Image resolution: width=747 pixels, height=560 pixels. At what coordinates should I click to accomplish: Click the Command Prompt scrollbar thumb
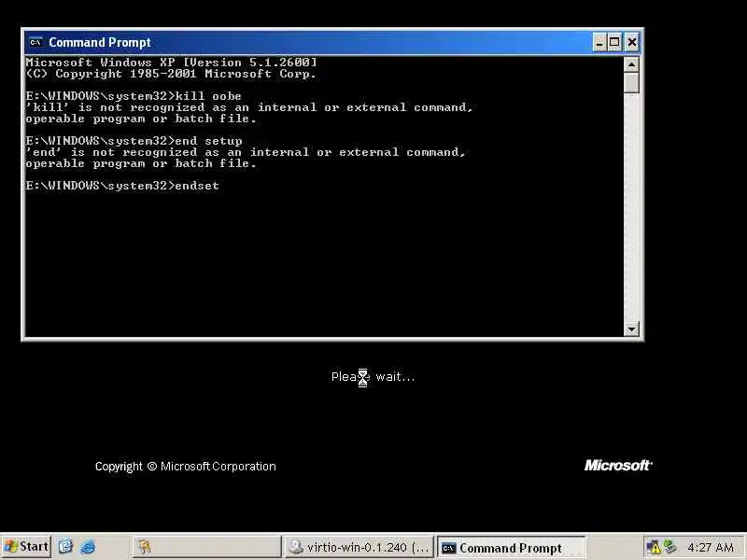pos(631,83)
